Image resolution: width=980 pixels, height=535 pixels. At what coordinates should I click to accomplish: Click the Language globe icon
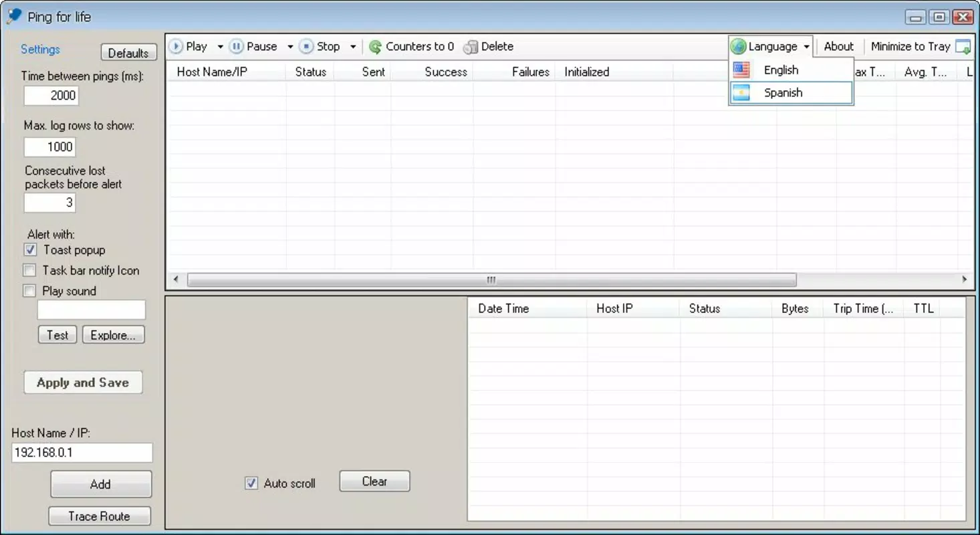click(x=739, y=47)
